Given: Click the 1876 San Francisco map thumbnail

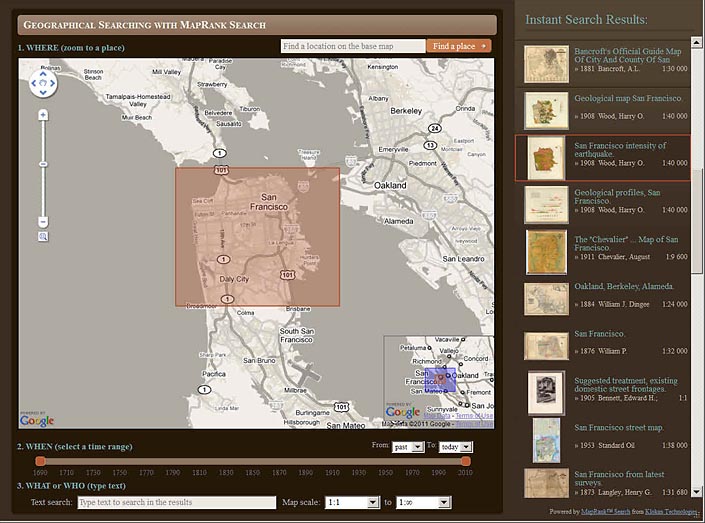Looking at the screenshot, I should click(x=546, y=346).
